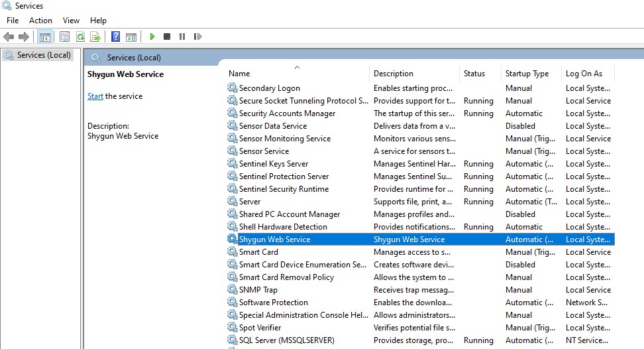Toggle Show/Hide Console Tree button
This screenshot has width=644, height=349.
point(45,36)
